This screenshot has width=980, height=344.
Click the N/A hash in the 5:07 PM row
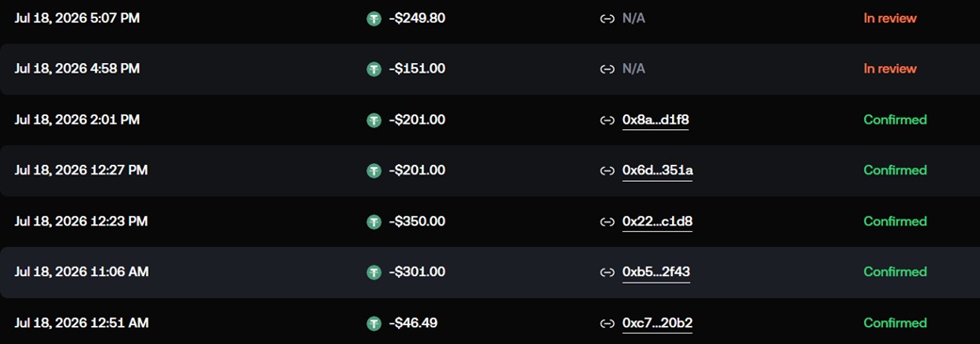coord(634,19)
